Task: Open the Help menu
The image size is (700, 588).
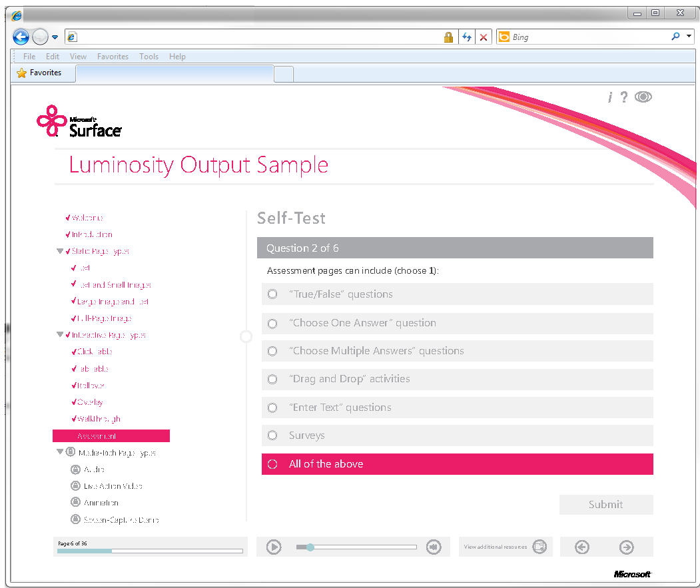Action: pos(177,56)
